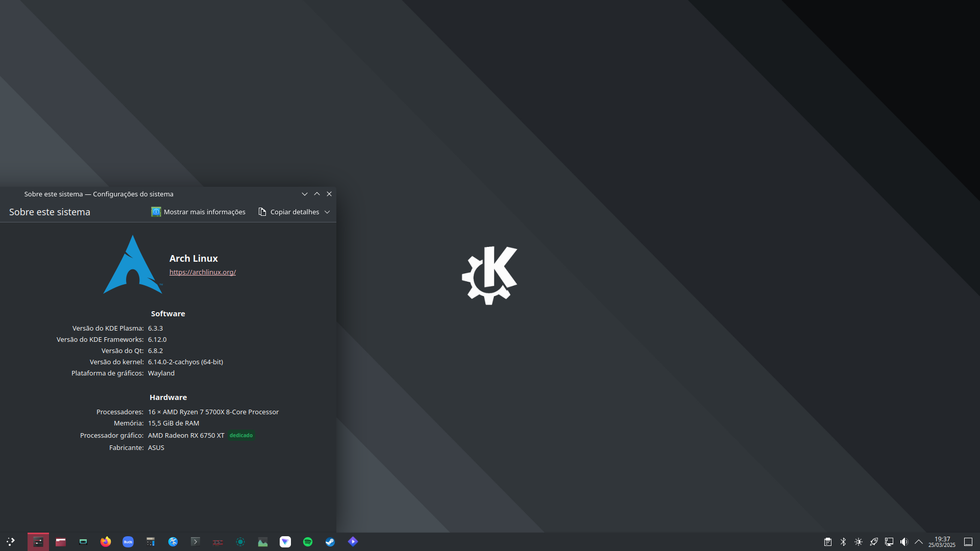Open the clipboard tray icon

pos(828,542)
